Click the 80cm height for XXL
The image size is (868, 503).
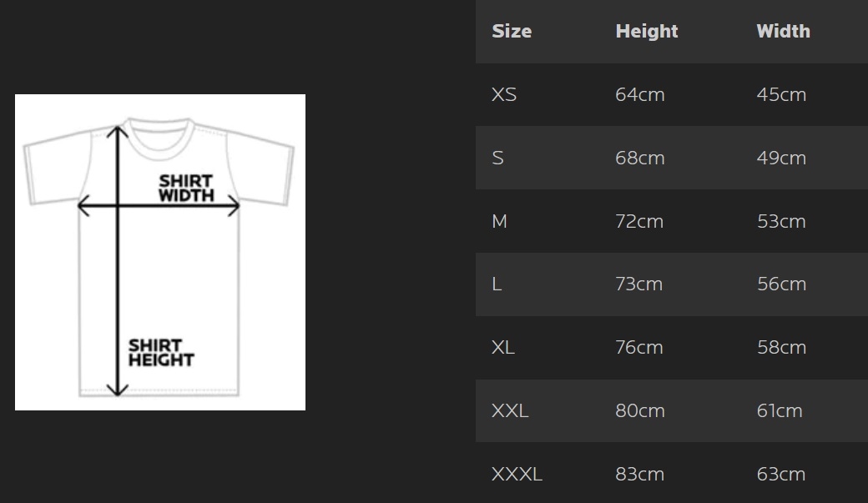(x=640, y=411)
